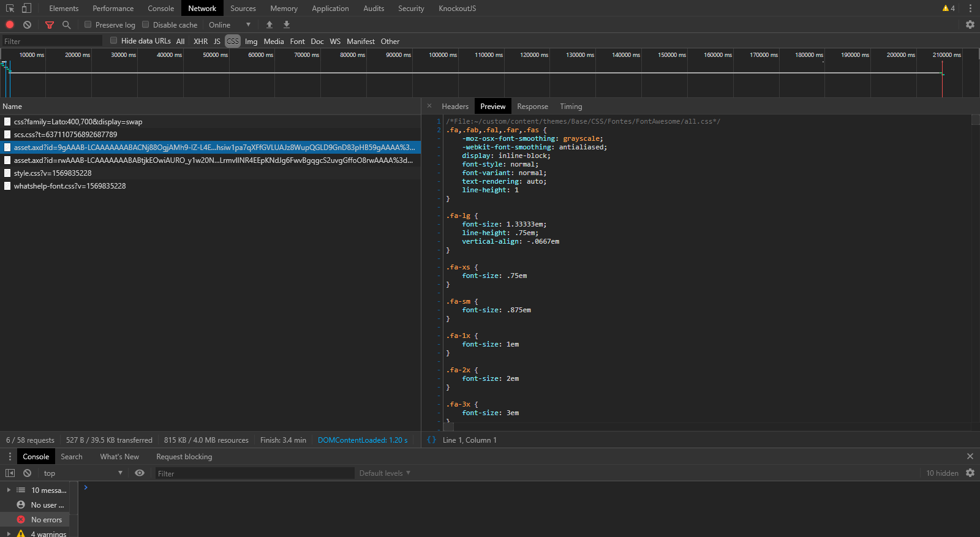Filter requests by Manifest type

360,41
